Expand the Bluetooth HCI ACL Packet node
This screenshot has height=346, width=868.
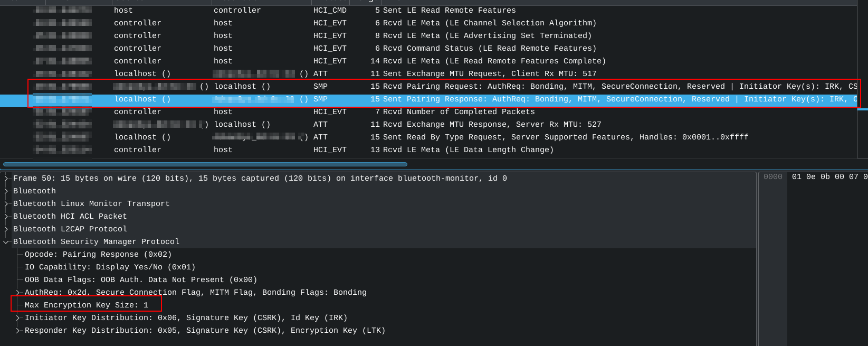coord(6,217)
